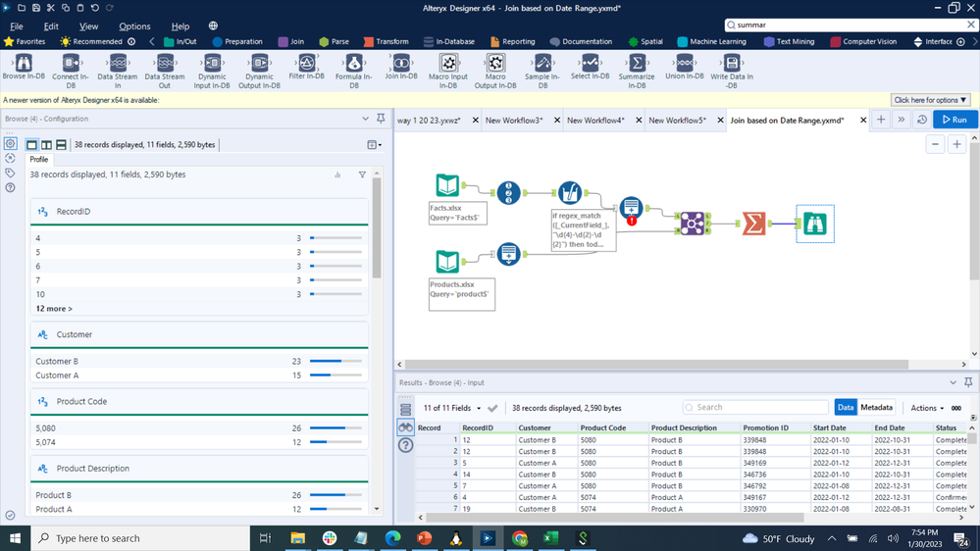Click the Profile panel vertical scrollbar
Screen dimensions: 980x551
pyautogui.click(x=377, y=228)
